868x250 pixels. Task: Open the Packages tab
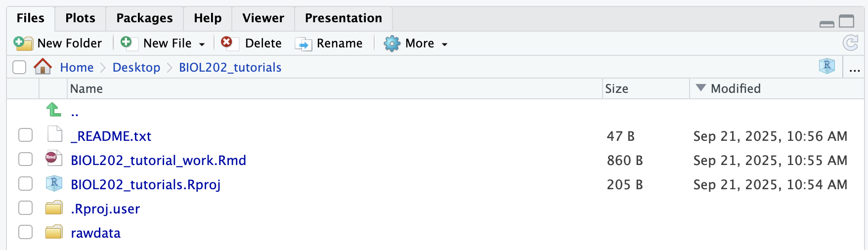(x=144, y=18)
